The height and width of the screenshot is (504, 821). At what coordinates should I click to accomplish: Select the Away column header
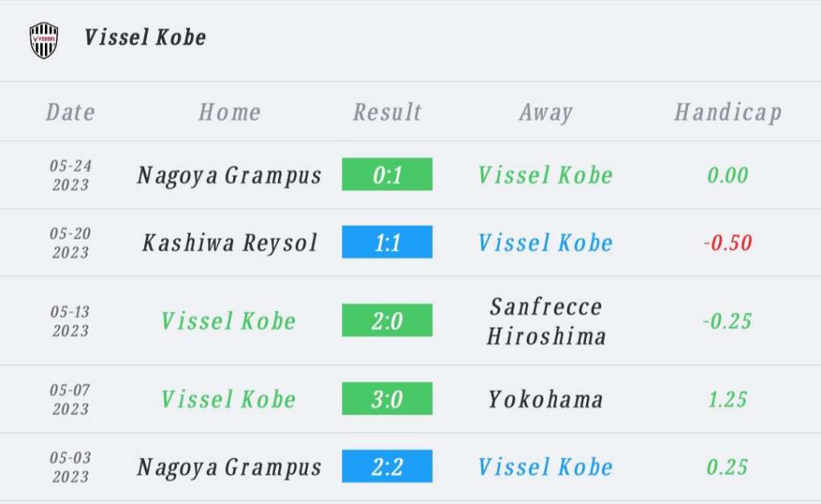[x=545, y=112]
